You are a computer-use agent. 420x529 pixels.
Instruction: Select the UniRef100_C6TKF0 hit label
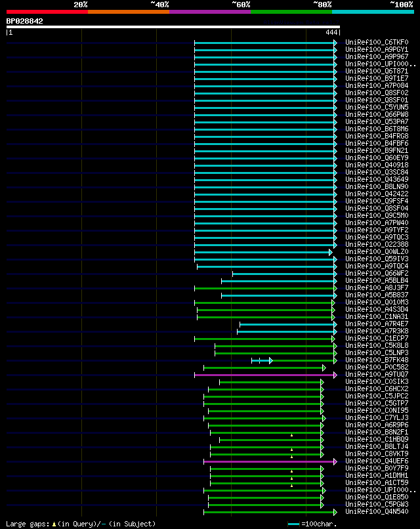coord(377,43)
